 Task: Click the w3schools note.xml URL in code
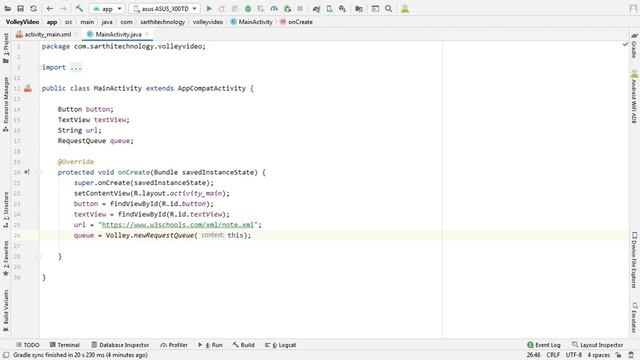tap(178, 225)
